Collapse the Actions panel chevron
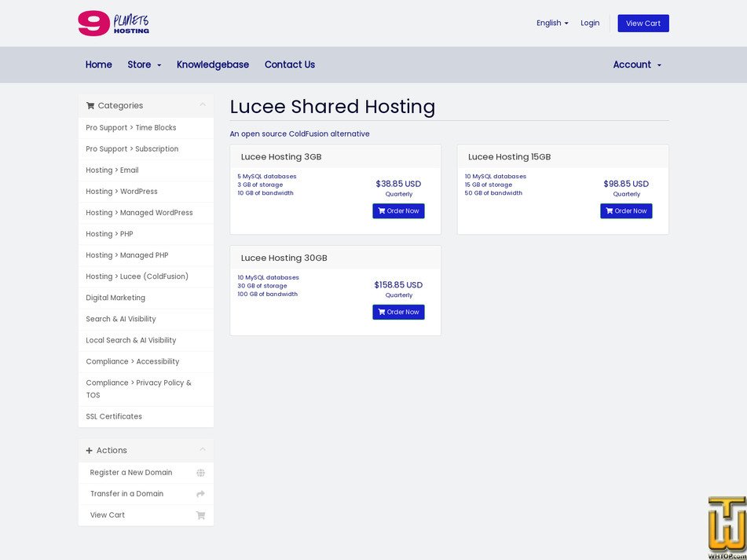This screenshot has height=560, width=747. [203, 449]
